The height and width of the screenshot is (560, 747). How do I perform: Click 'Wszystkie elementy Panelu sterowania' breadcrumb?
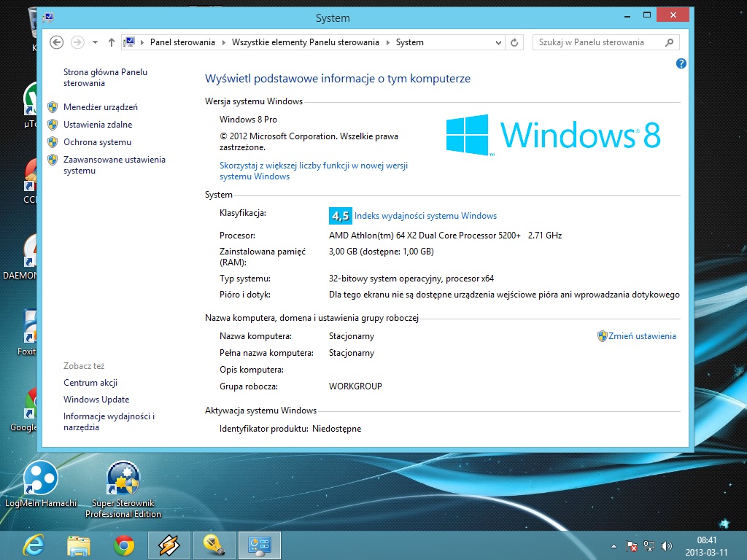pos(306,42)
